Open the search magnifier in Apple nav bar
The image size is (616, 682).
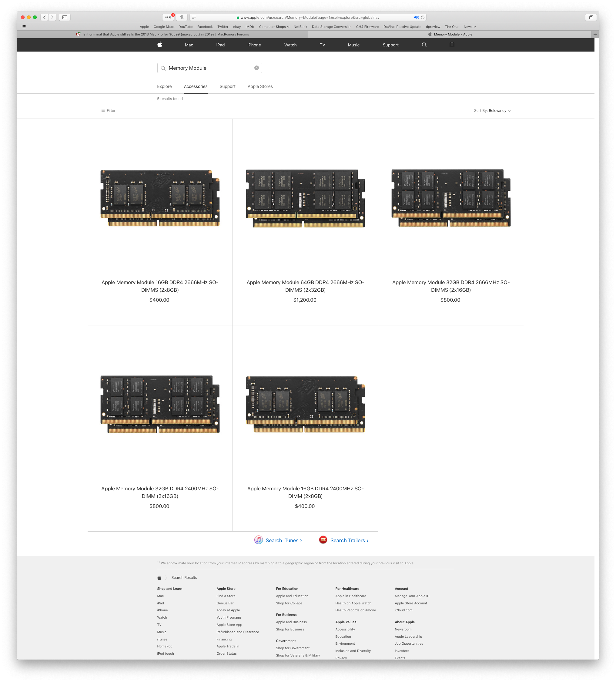coord(424,45)
